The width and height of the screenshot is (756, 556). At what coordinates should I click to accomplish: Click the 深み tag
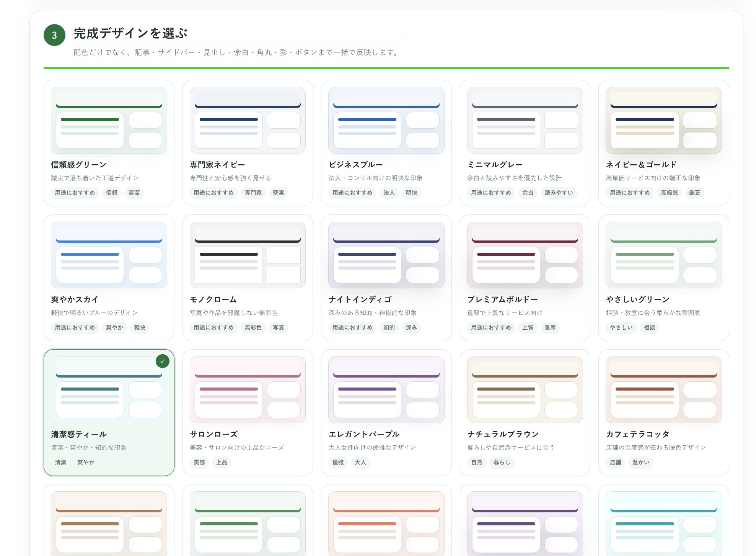coord(412,327)
